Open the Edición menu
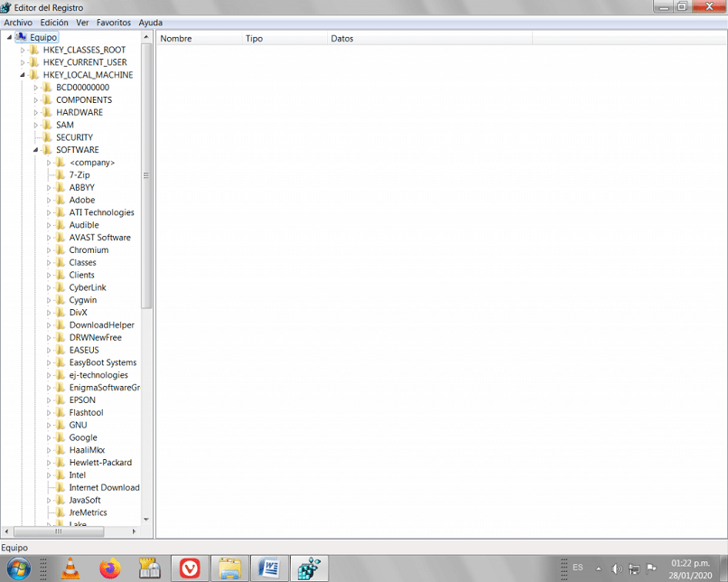Screen dimensions: 728x582 [x=54, y=23]
